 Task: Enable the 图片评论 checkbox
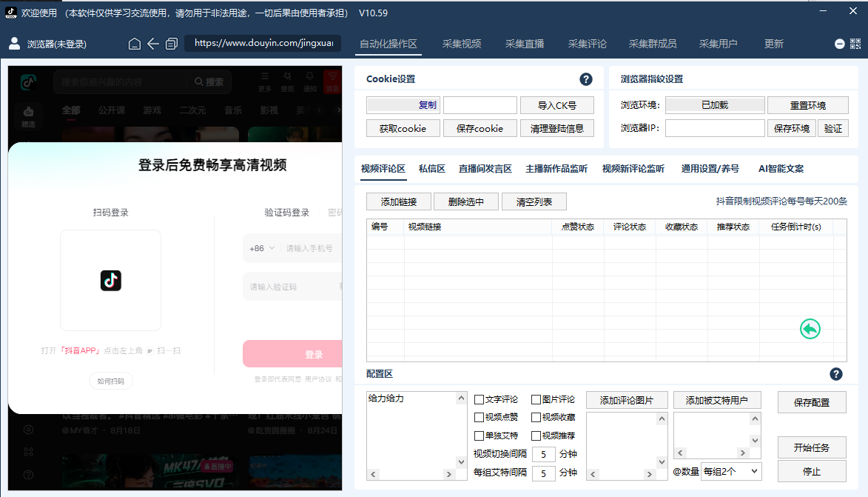tap(536, 399)
